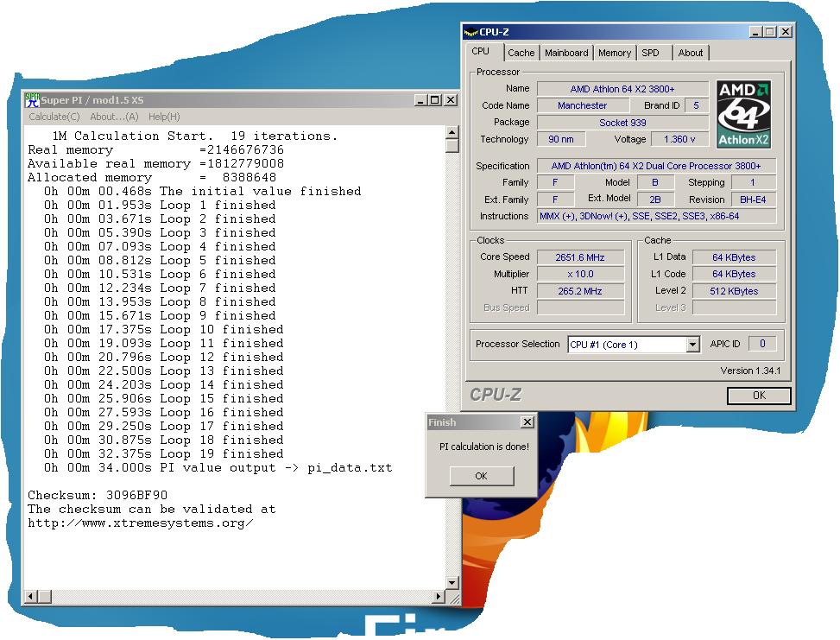
Task: Expand the Processor Selection dropdown arrow
Action: coord(692,345)
